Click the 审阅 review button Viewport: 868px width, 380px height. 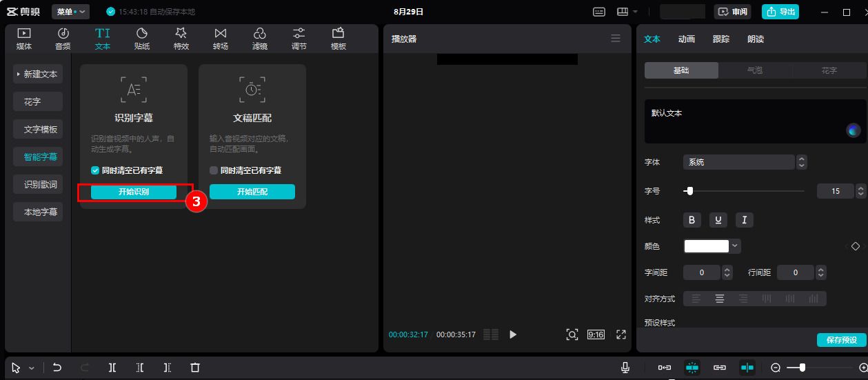tap(732, 12)
